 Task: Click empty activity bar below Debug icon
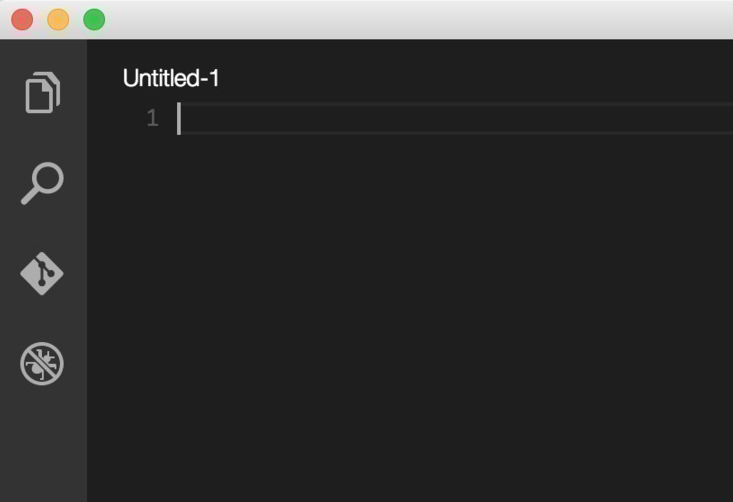coord(43,444)
